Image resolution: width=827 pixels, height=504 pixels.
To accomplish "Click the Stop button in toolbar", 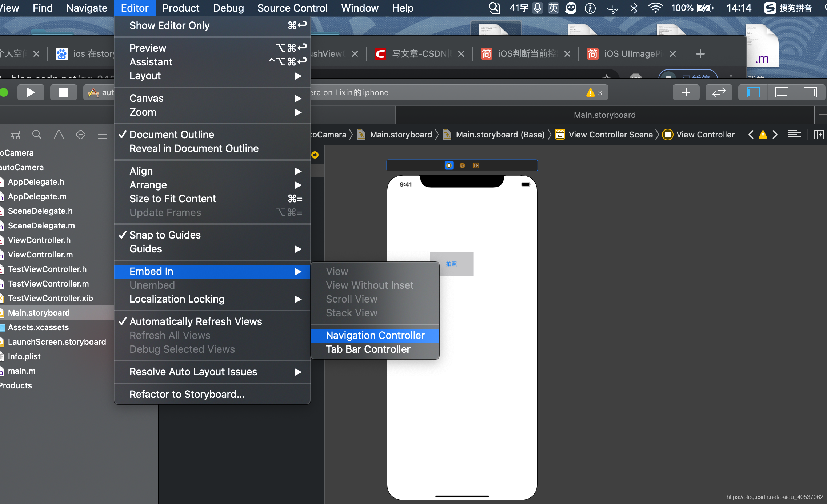I will (63, 92).
